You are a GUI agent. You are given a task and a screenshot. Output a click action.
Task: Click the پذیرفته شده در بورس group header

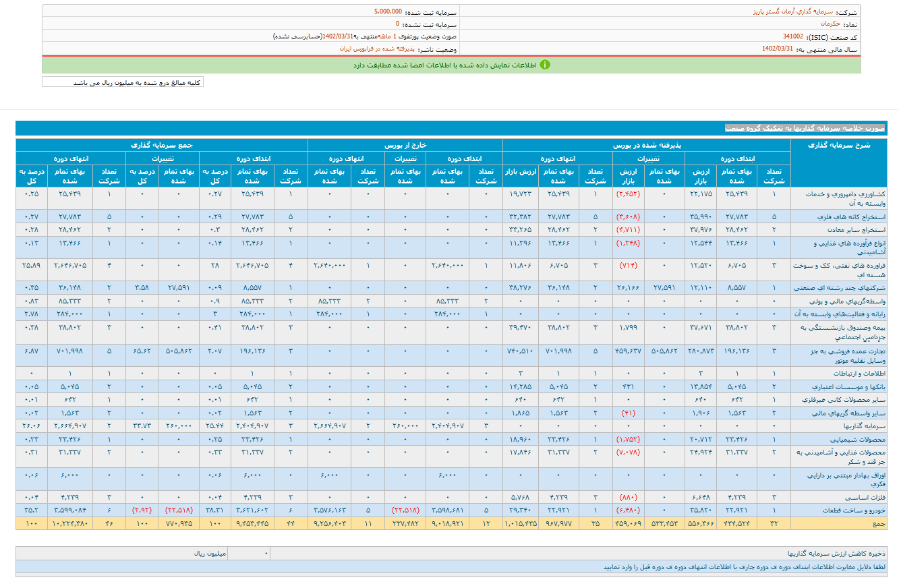tap(645, 144)
